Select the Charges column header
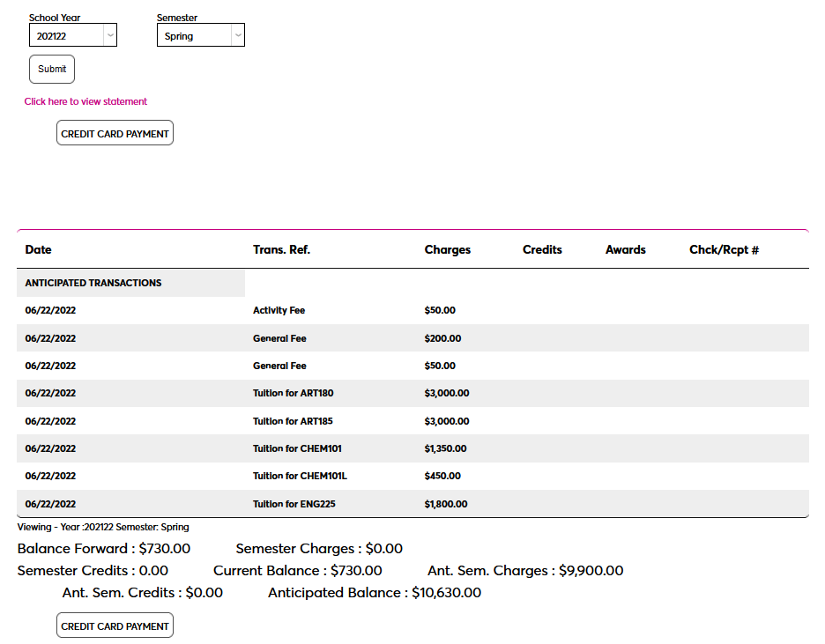 (447, 250)
